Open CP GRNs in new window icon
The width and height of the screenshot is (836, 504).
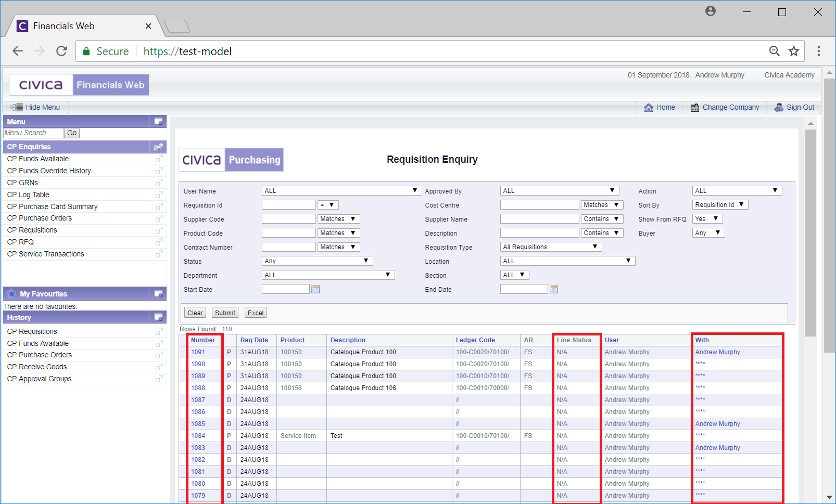[159, 183]
